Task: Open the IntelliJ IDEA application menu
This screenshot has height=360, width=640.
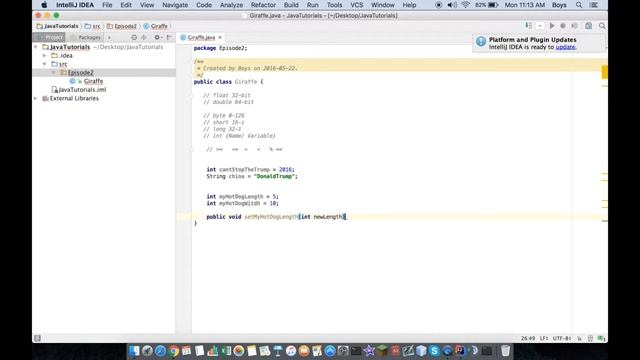Action: [x=75, y=5]
